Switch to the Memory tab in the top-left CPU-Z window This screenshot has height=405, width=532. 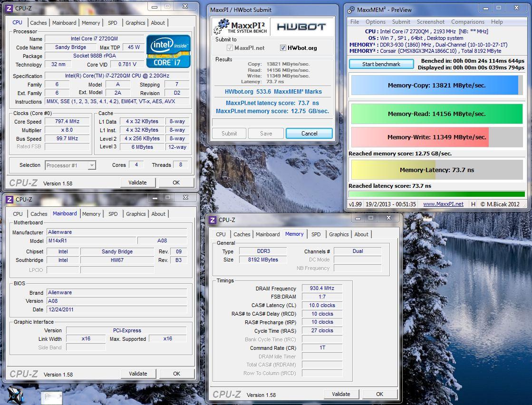coord(91,23)
